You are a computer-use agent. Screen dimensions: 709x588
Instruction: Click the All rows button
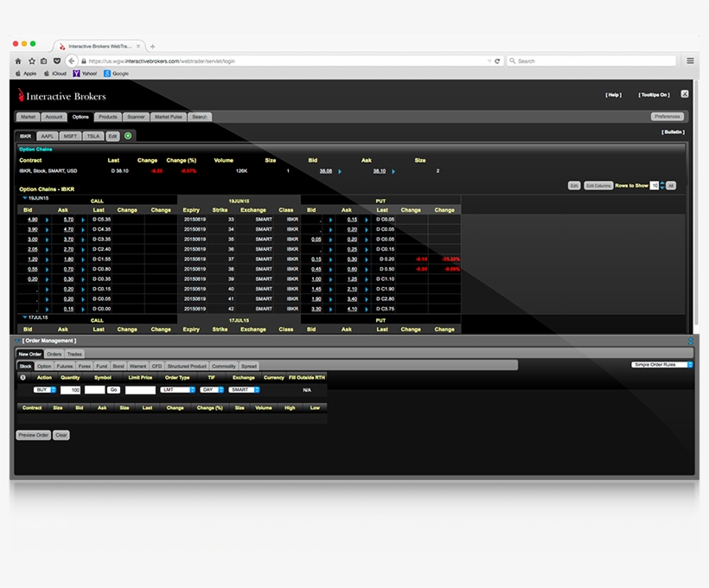point(671,186)
